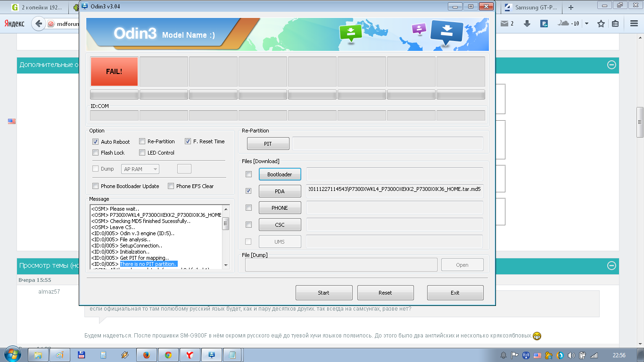Click the Bootloader file button
Image resolution: width=644 pixels, height=362 pixels.
point(280,174)
